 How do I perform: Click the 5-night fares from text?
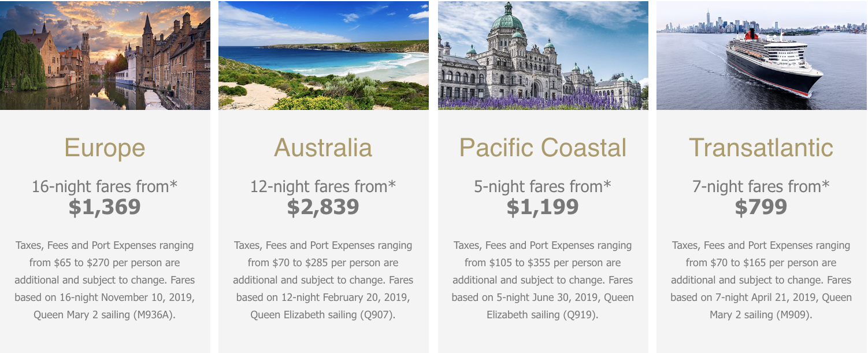[x=543, y=186]
